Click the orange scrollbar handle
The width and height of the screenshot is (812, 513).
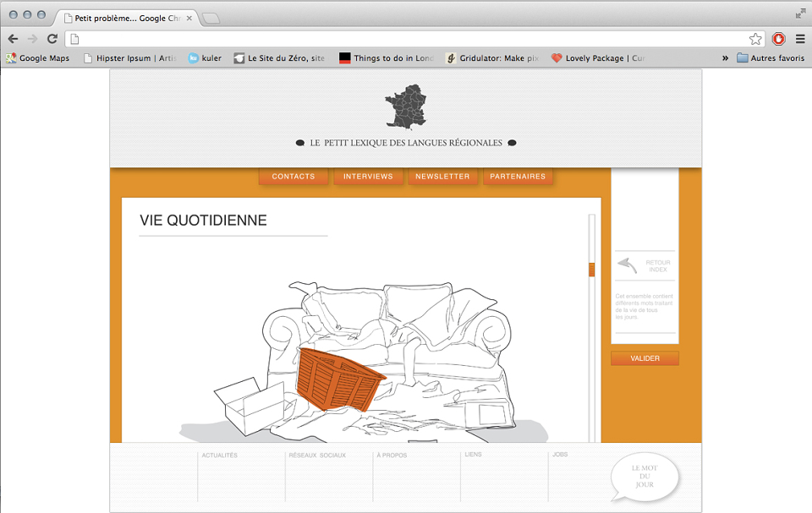[591, 270]
